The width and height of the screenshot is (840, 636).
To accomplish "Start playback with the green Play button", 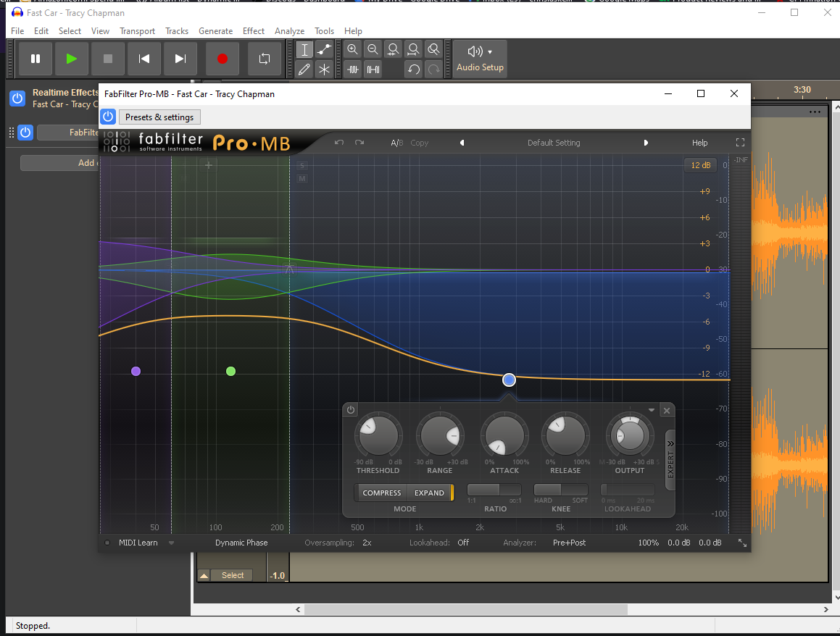I will click(71, 59).
